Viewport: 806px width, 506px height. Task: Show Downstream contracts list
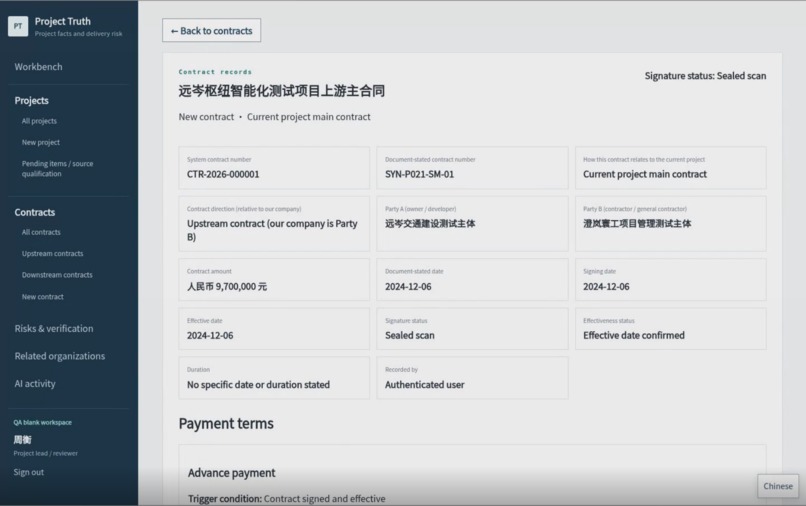57,275
